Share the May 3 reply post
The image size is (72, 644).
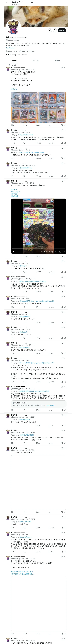point(65,158)
